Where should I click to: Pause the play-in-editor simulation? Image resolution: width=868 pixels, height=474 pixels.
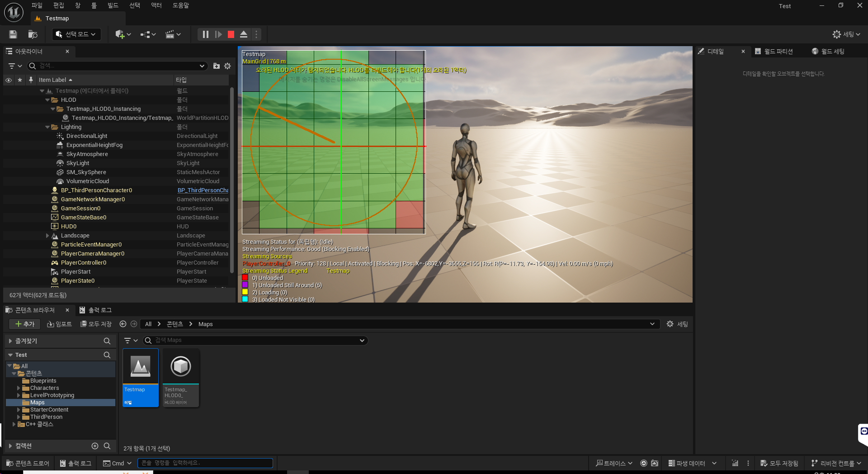(205, 34)
